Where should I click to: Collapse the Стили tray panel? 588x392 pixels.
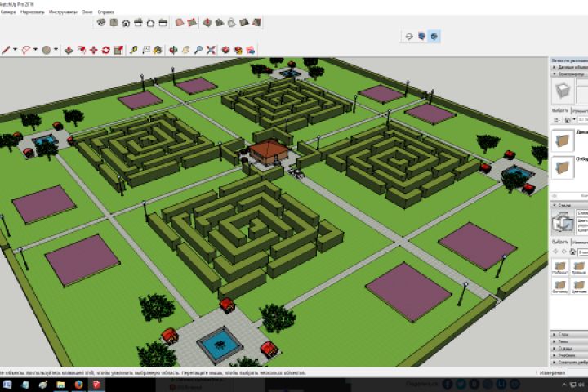click(569, 206)
